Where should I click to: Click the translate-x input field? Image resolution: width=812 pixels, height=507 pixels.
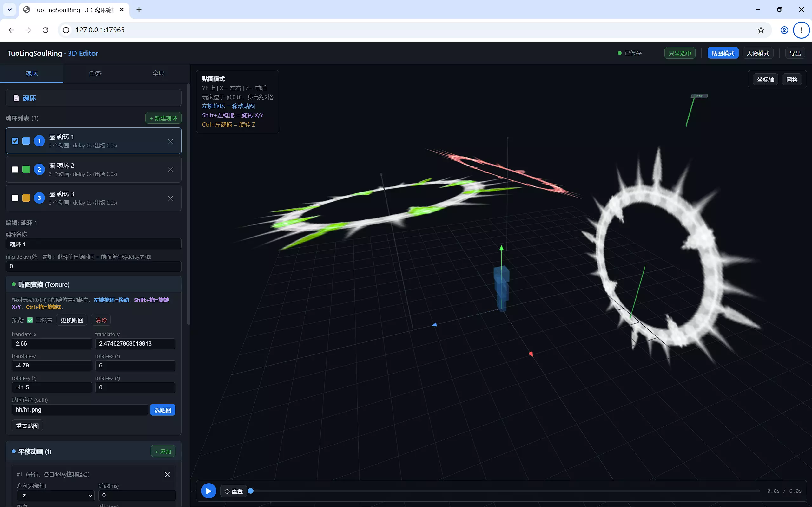(x=52, y=344)
